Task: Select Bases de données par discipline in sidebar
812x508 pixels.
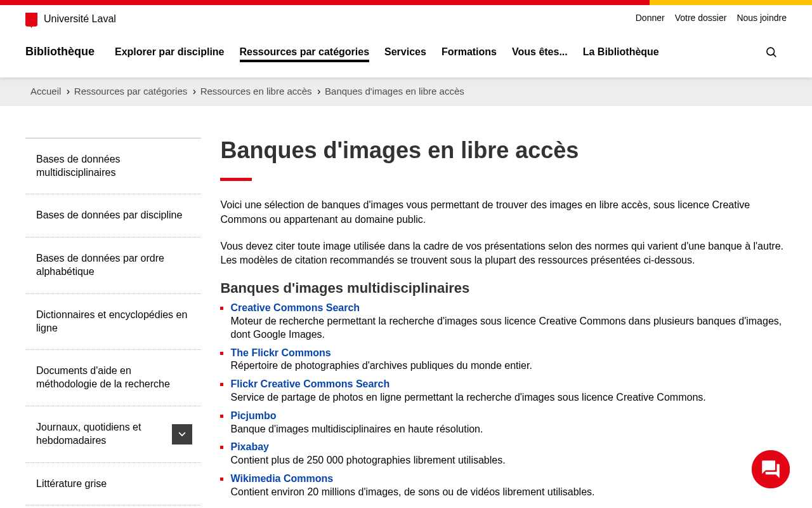Action: tap(109, 215)
